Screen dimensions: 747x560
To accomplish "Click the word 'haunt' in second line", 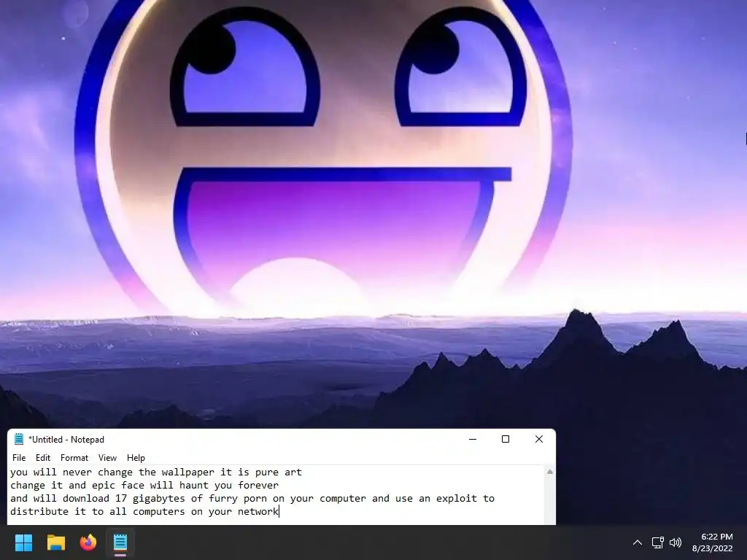I will pos(194,485).
